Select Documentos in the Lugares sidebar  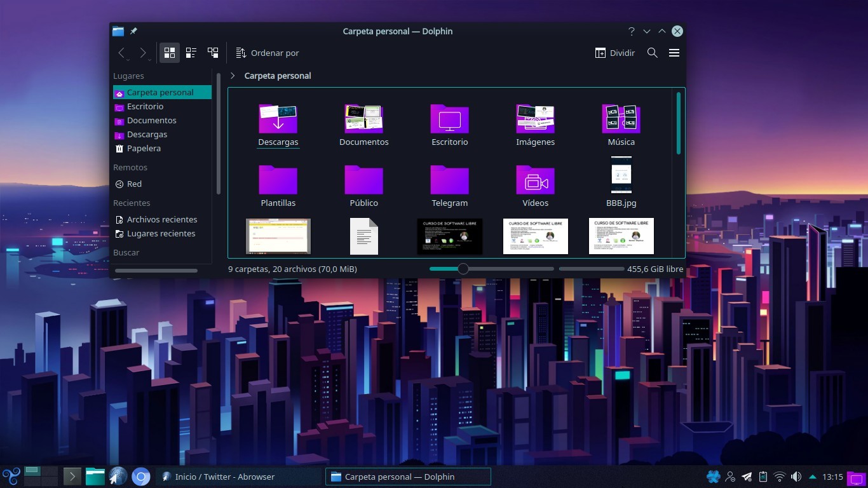click(x=151, y=121)
